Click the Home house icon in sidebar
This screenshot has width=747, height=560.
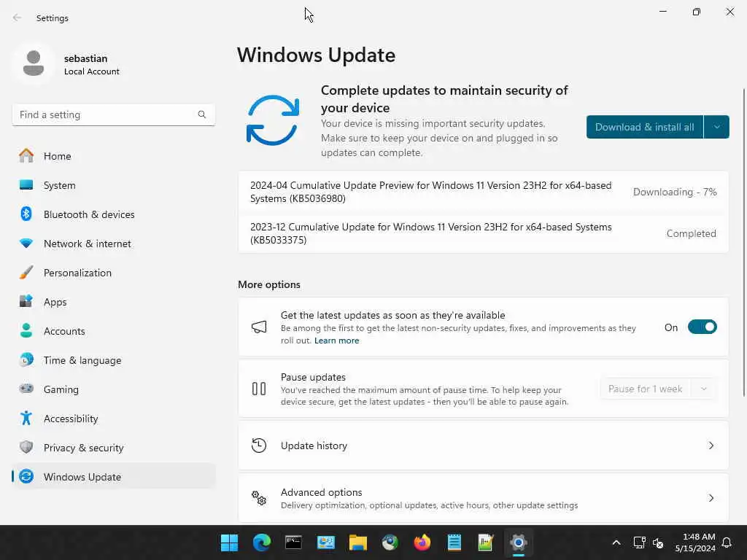(x=26, y=156)
